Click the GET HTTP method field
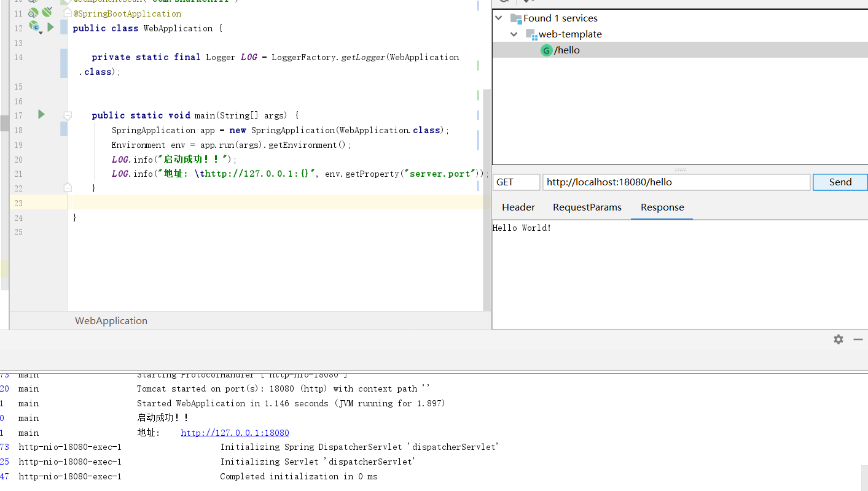868x491 pixels. 516,182
